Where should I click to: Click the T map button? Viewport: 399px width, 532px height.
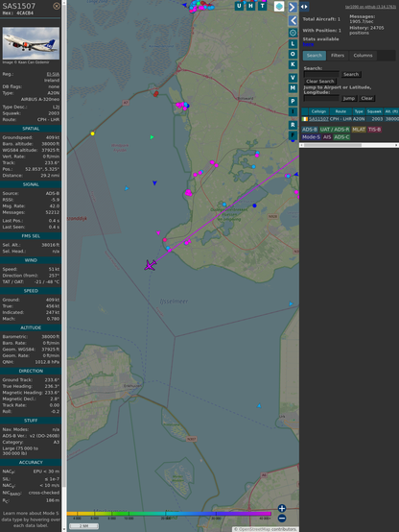262,6
